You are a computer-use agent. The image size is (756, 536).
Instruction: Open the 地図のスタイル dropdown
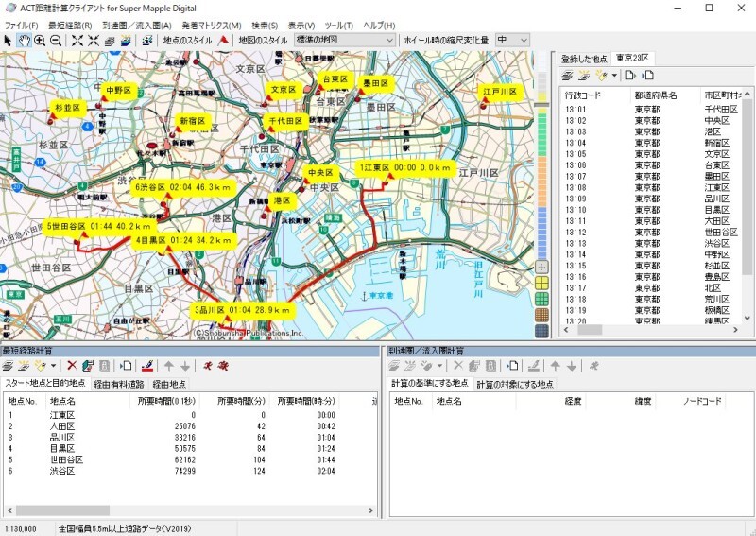point(389,41)
